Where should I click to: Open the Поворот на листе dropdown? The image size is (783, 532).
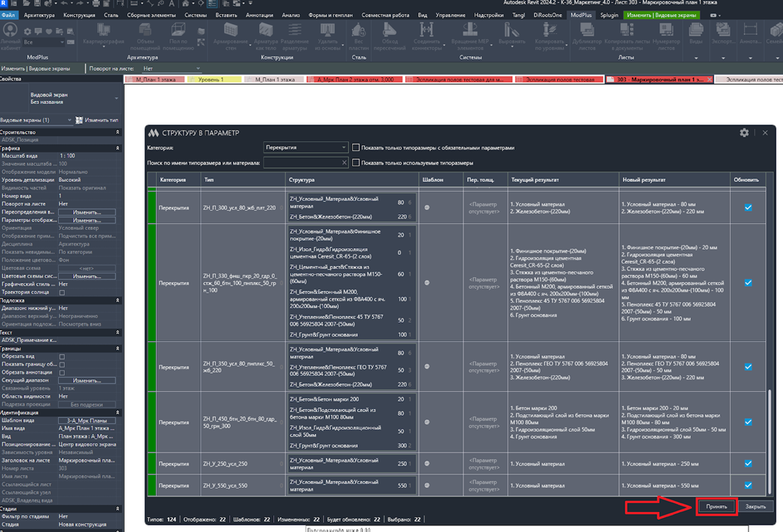point(172,69)
